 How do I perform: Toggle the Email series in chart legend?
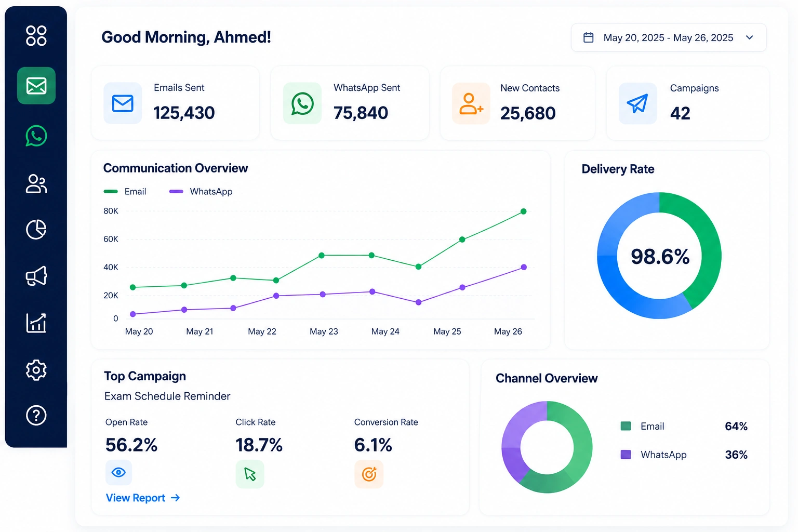(125, 192)
